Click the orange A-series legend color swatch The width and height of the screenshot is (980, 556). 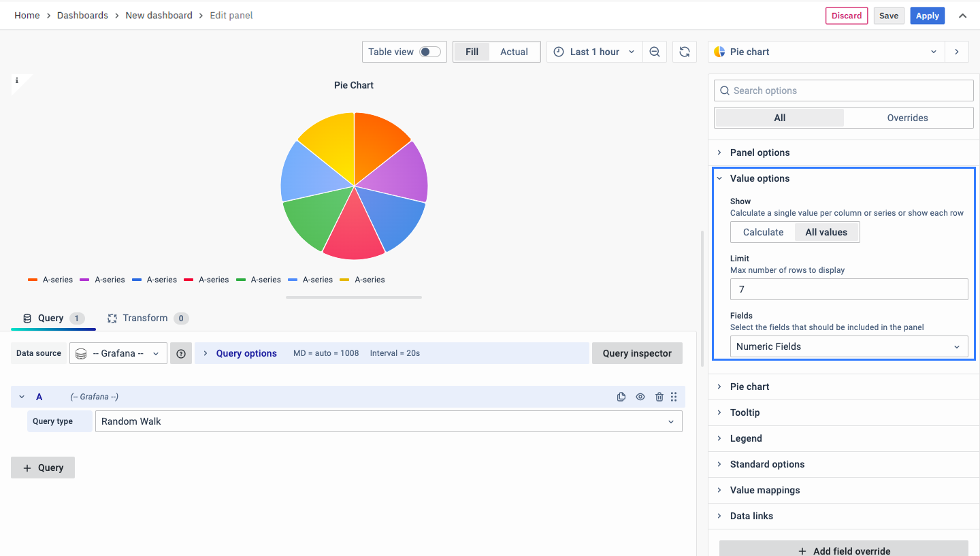[33, 280]
